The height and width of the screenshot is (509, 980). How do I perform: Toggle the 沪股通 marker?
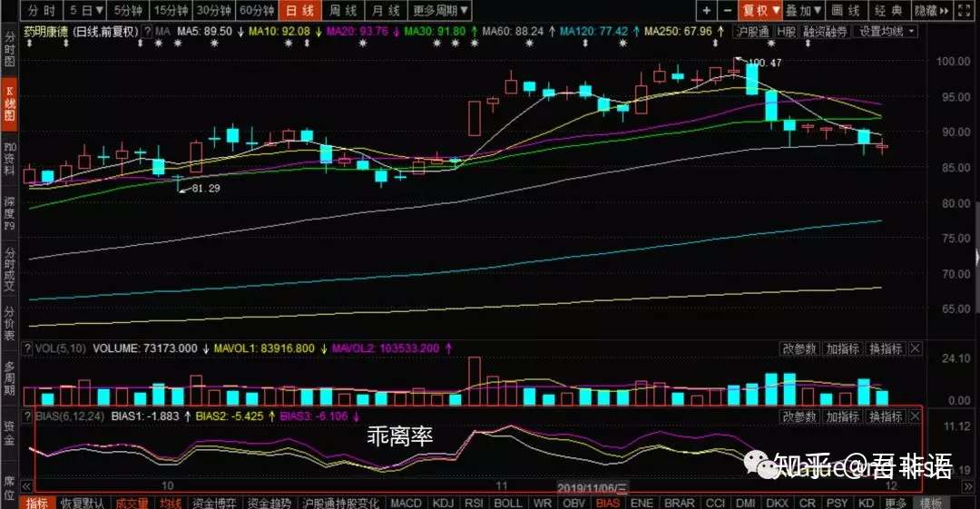click(x=753, y=31)
